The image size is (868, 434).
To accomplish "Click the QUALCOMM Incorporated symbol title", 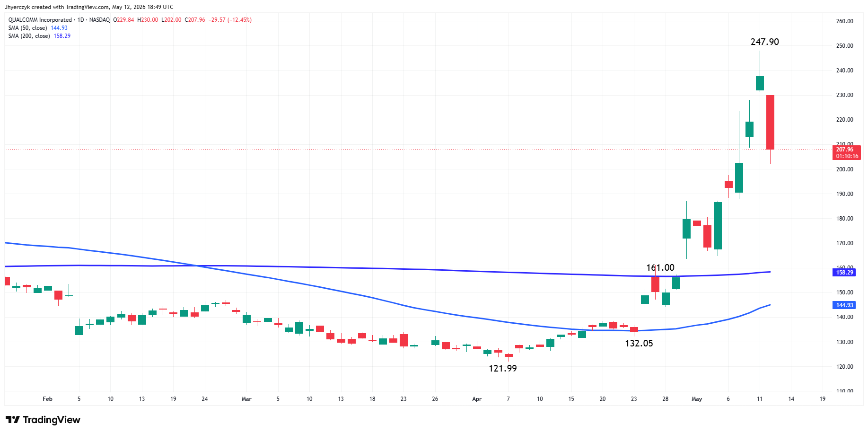I will (x=40, y=20).
